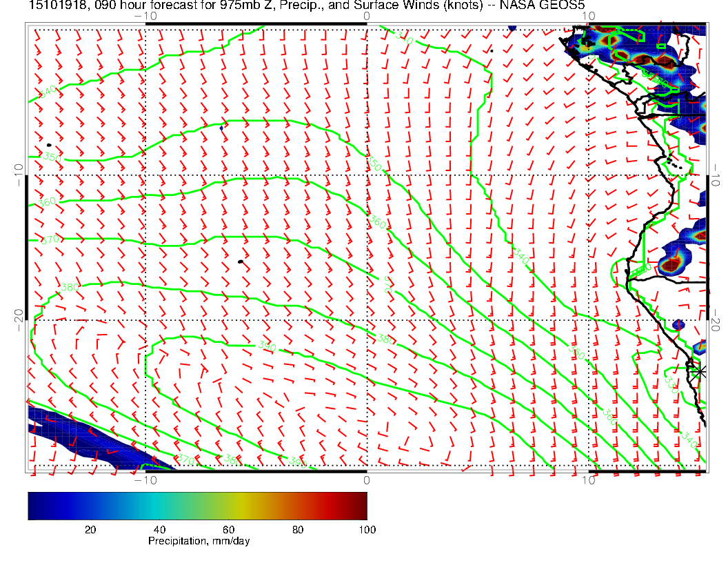Click the 80 tick label on the colorbar

[x=298, y=529]
